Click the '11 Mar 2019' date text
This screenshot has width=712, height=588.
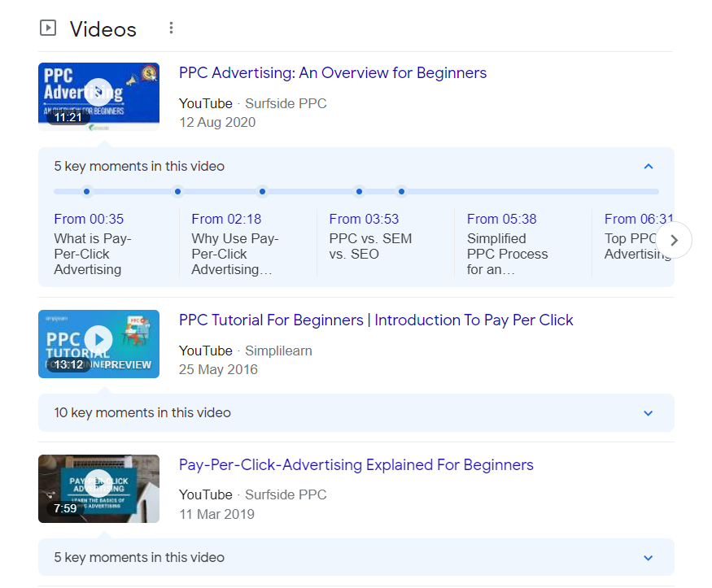[216, 515]
